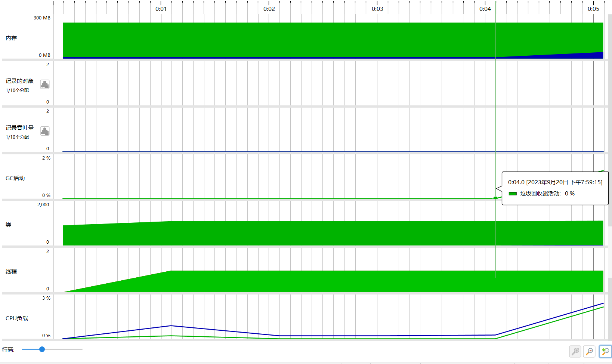This screenshot has height=364, width=612.
Task: Click the blue CPU load line peak near 0:01
Action: 171,326
